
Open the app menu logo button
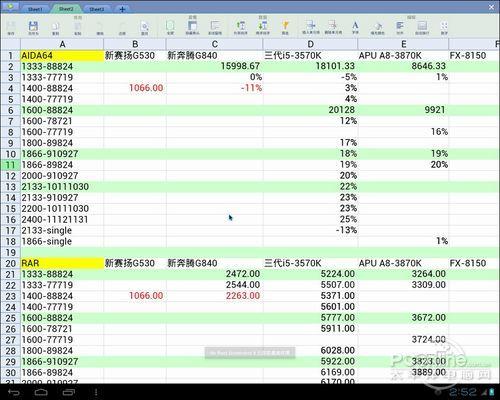click(11, 7)
